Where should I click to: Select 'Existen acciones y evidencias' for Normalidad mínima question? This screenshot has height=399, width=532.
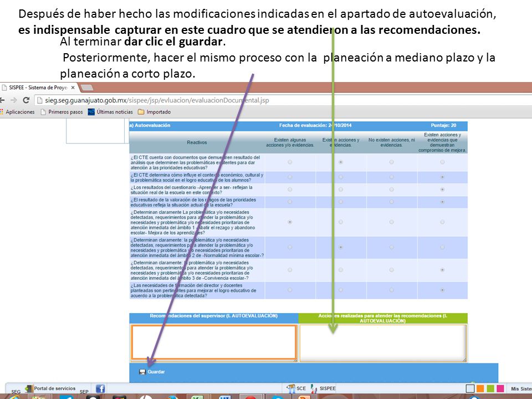[341, 247]
